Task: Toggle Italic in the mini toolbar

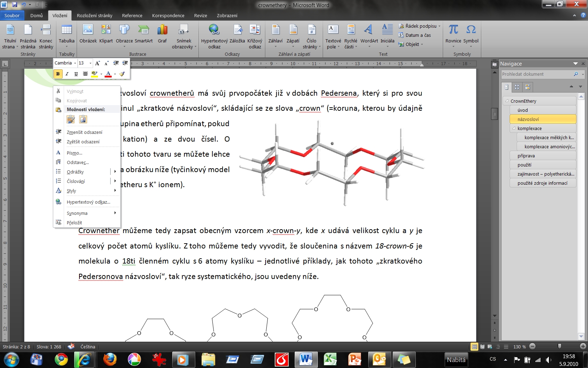Action: tap(67, 74)
